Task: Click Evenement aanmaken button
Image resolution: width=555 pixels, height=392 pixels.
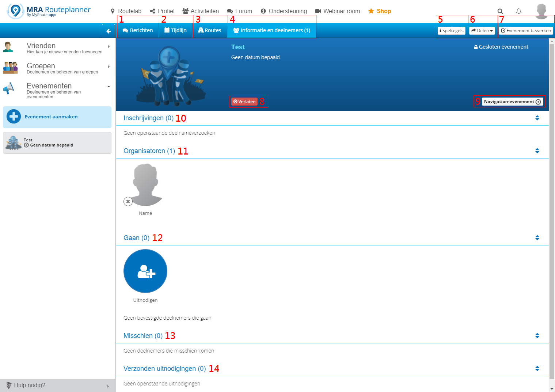Action: 57,117
